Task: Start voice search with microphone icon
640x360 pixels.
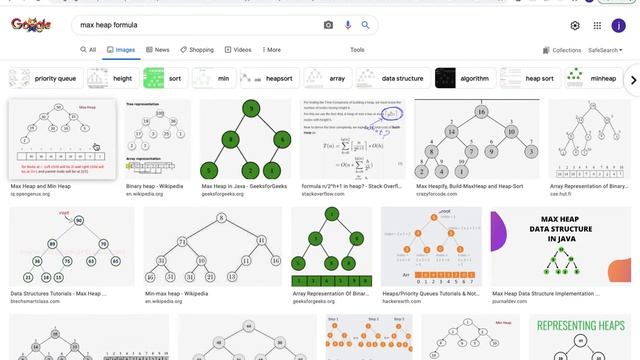Action: coord(347,25)
